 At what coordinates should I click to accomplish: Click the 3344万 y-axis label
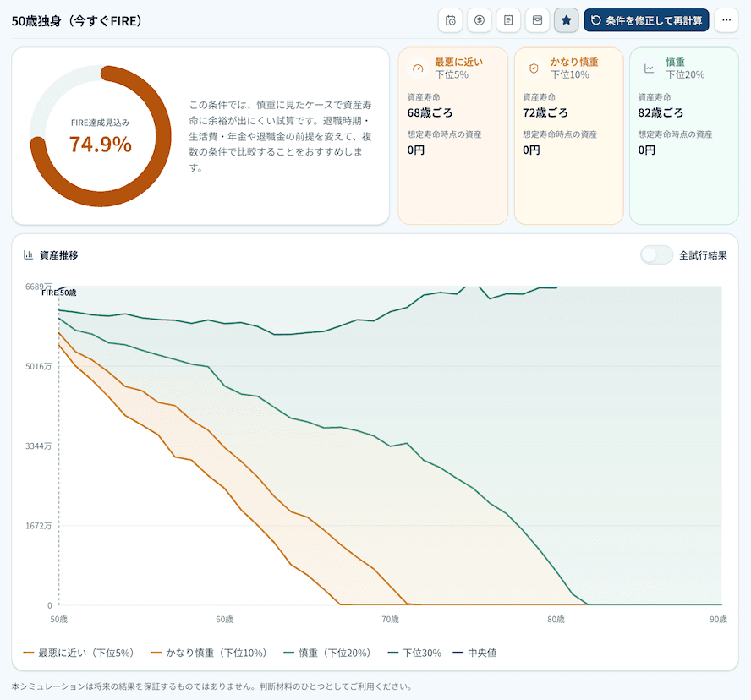38,446
